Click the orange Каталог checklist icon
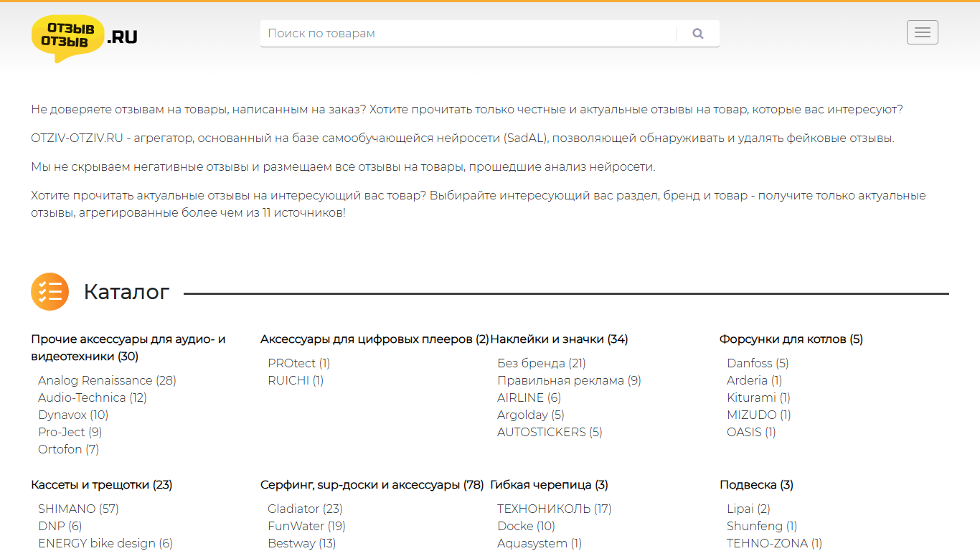 coord(50,292)
